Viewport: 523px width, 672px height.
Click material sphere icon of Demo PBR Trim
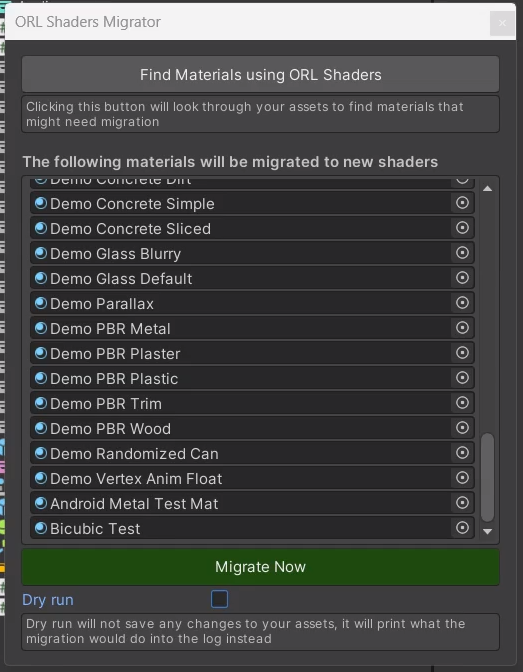[x=41, y=403]
